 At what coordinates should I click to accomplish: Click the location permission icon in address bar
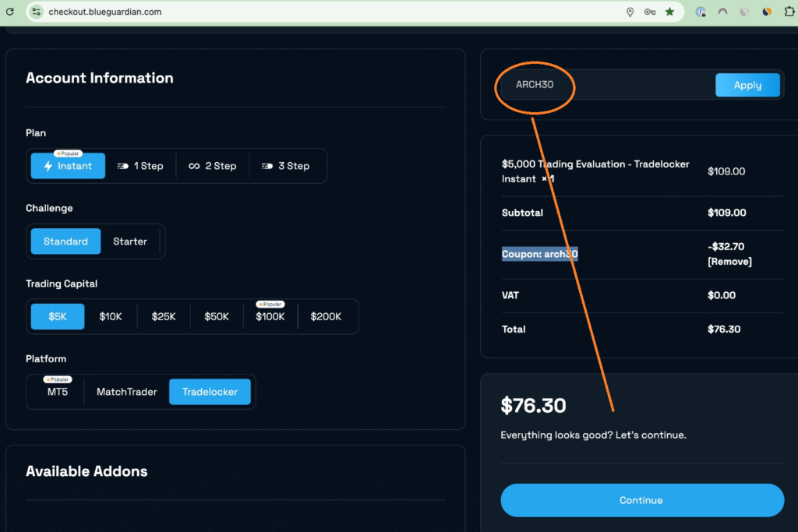[x=630, y=12]
